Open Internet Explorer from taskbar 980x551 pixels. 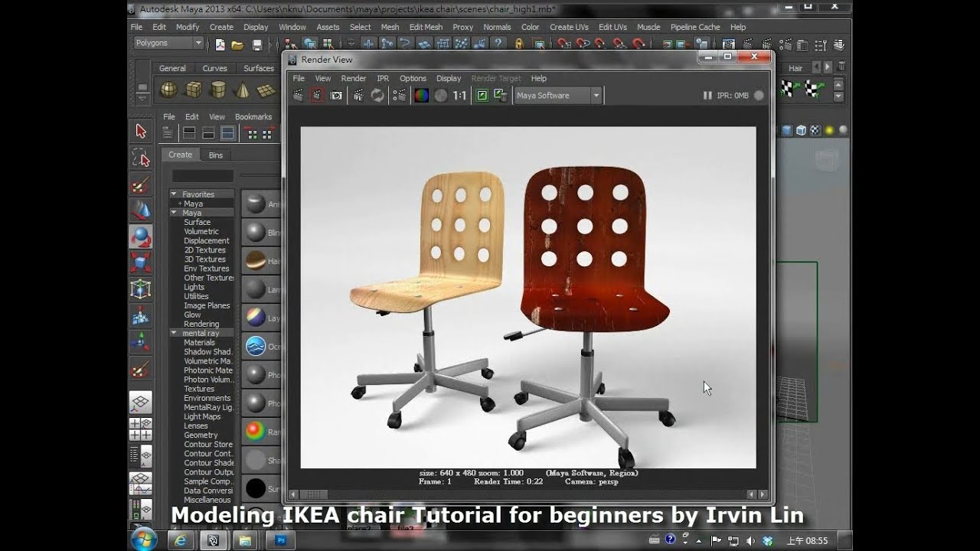[x=181, y=540]
